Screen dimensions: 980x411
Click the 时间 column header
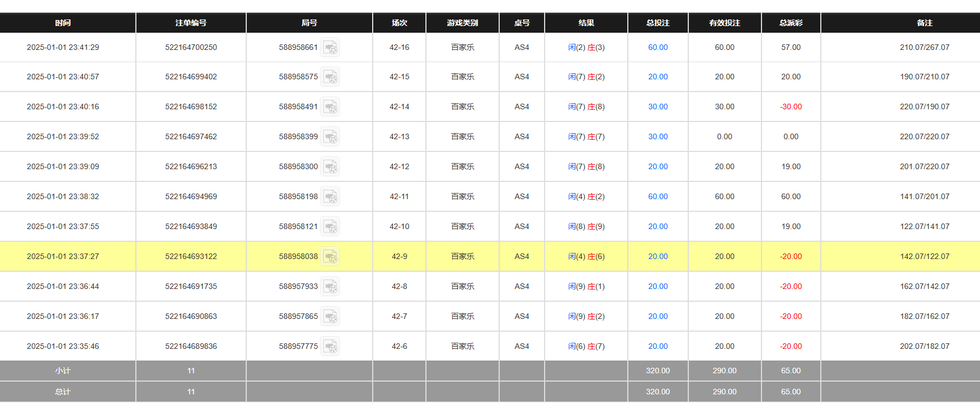pyautogui.click(x=63, y=23)
